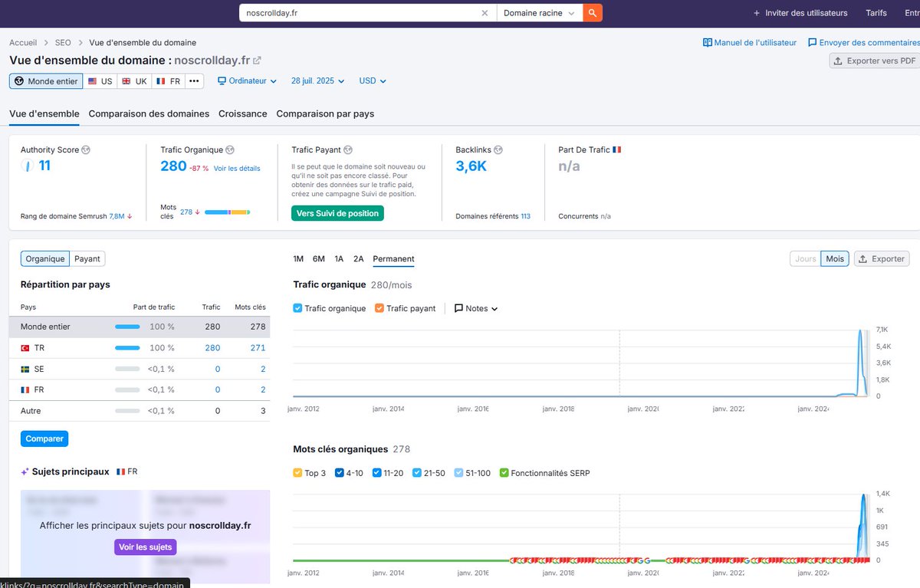This screenshot has height=588, width=920.
Task: Click the Trafic Payant info icon
Action: point(348,150)
